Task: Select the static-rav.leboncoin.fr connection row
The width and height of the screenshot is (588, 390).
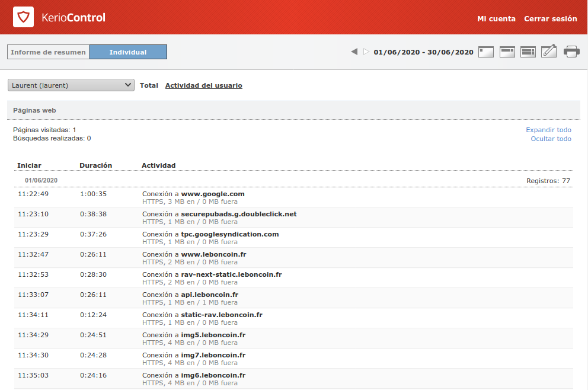Action: point(293,319)
